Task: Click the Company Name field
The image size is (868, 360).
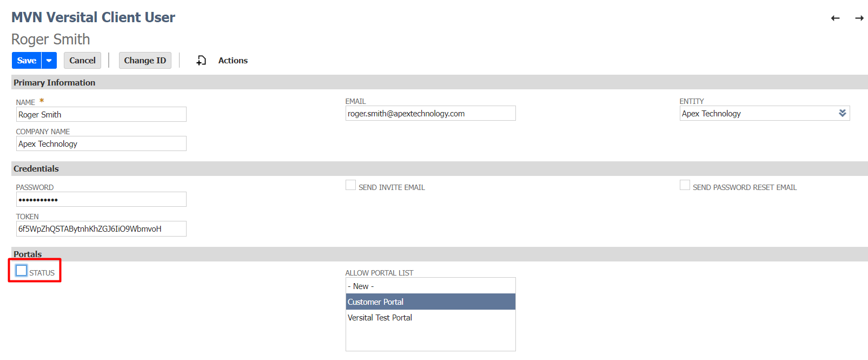Action: [x=101, y=143]
